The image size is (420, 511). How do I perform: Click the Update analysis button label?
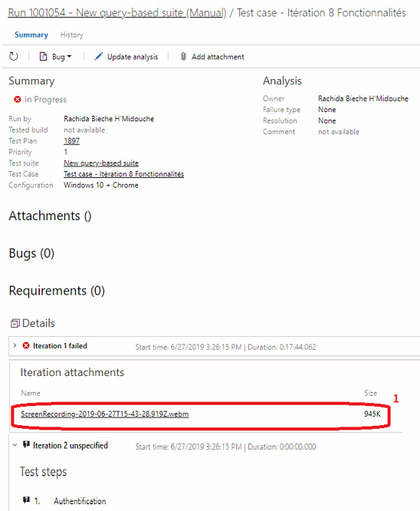click(133, 57)
